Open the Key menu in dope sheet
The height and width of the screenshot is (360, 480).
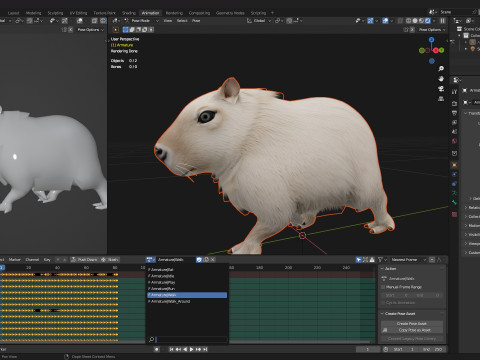pos(47,260)
